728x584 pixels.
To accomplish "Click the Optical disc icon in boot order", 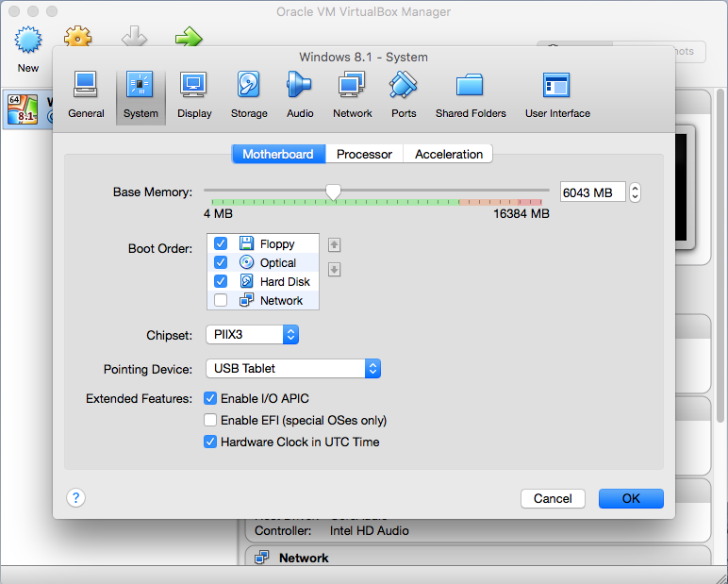I will (246, 262).
